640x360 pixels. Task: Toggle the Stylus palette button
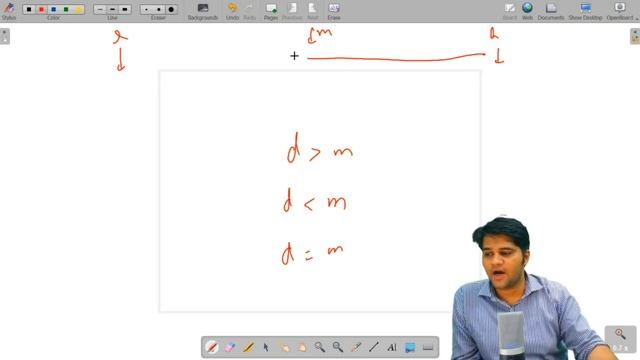pyautogui.click(x=9, y=11)
